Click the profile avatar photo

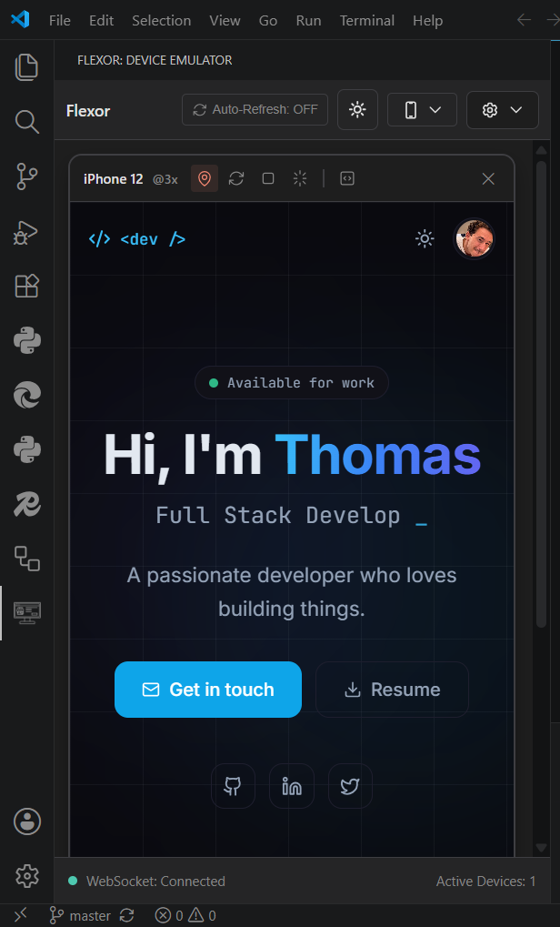pos(474,239)
